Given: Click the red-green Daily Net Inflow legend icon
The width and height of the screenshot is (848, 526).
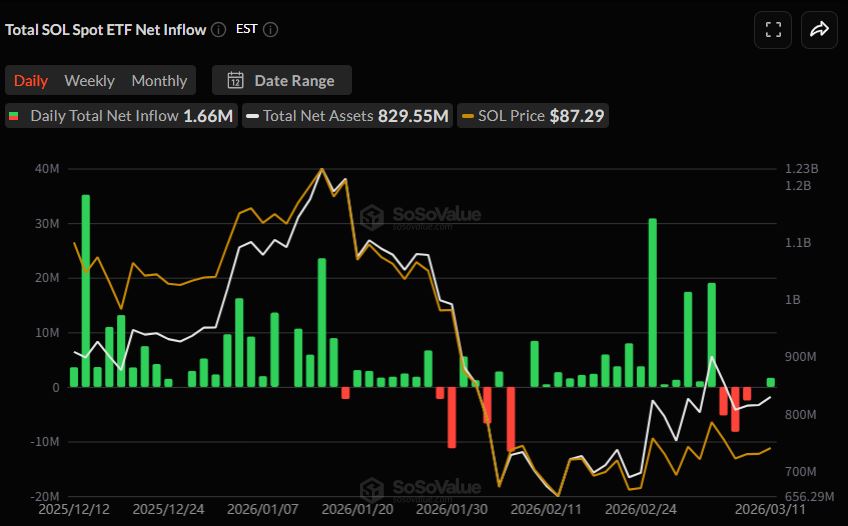Looking at the screenshot, I should coord(14,116).
